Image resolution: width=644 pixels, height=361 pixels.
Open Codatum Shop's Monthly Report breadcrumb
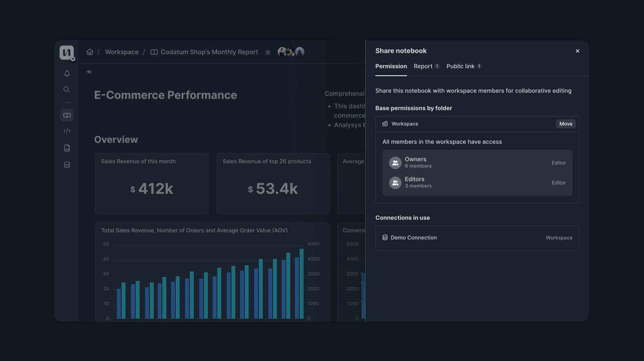209,52
